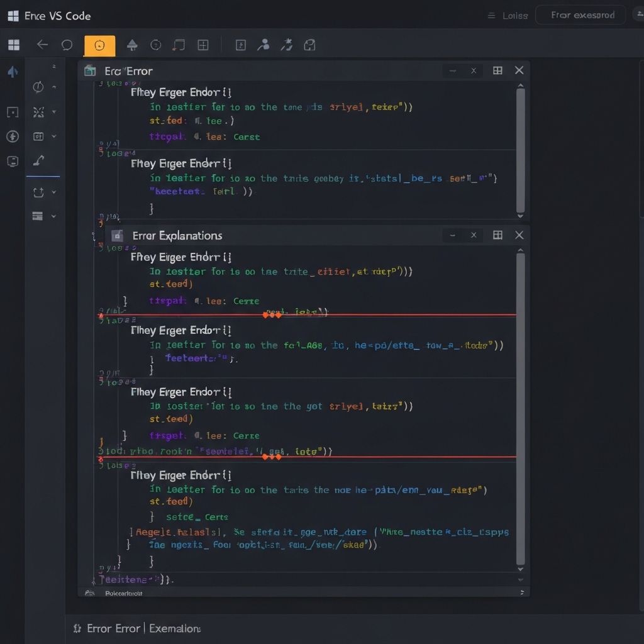
Task: Click the button in the top-right title bar
Action: tap(580, 15)
